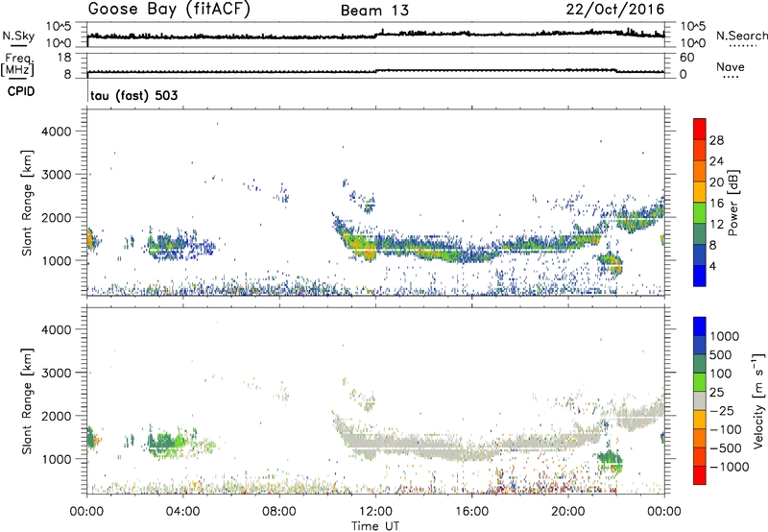This screenshot has width=768, height=532.
Task: Click the 16:00 time axis label
Action: click(x=471, y=512)
